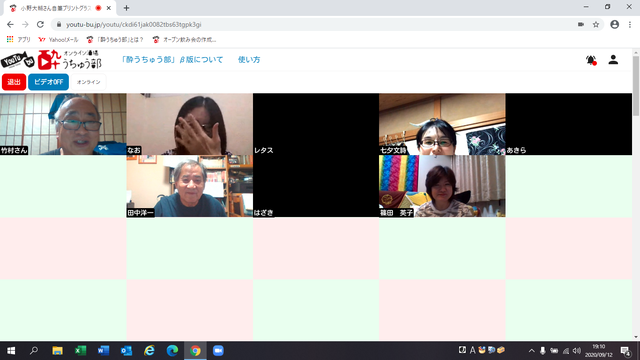Screen dimensions: 640x360
Task: Open the Yahoo!メール bookmark
Action: click(x=58, y=40)
